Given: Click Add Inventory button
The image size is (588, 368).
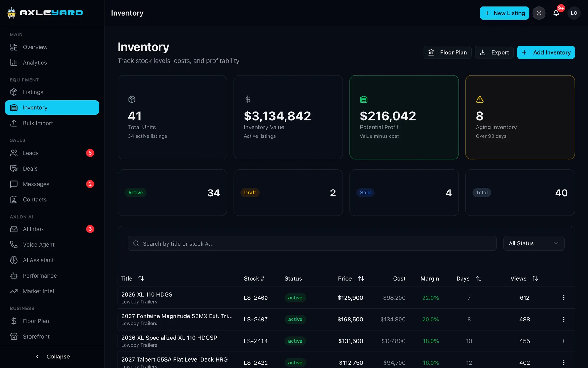Looking at the screenshot, I should (546, 52).
